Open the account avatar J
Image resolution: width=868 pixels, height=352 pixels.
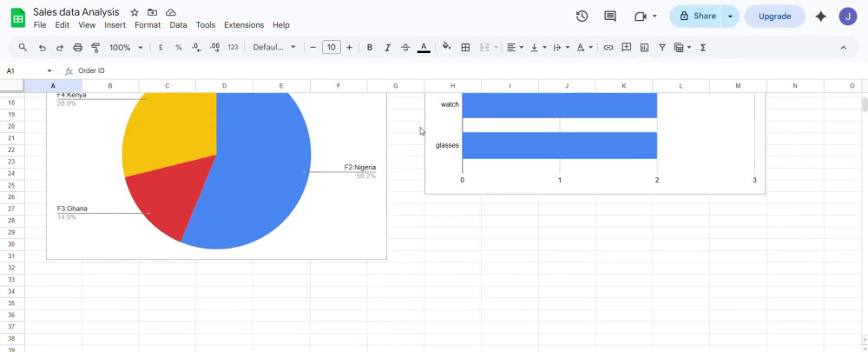(x=847, y=16)
